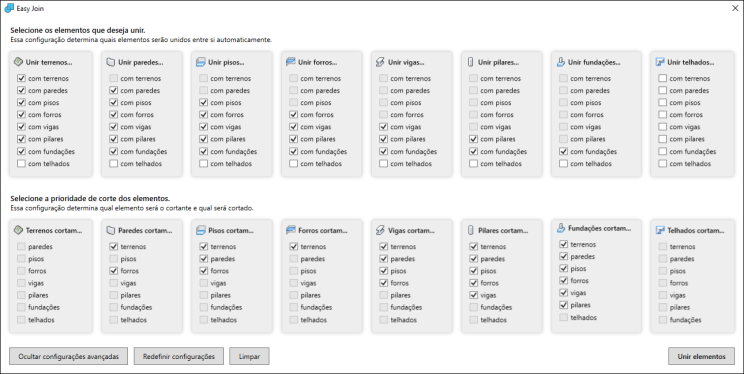744x374 pixels.
Task: Click the roof icon beside Telhados cortam
Action: pos(660,230)
